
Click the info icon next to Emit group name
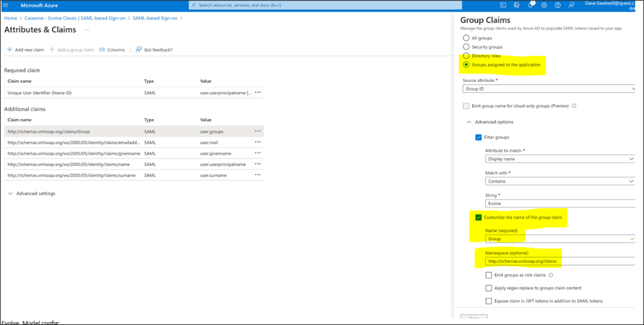574,106
